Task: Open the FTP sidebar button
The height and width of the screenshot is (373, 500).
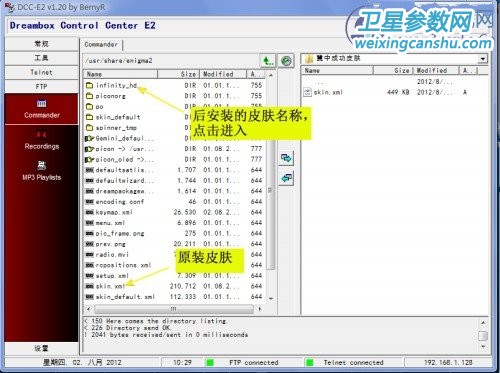Action: click(42, 86)
